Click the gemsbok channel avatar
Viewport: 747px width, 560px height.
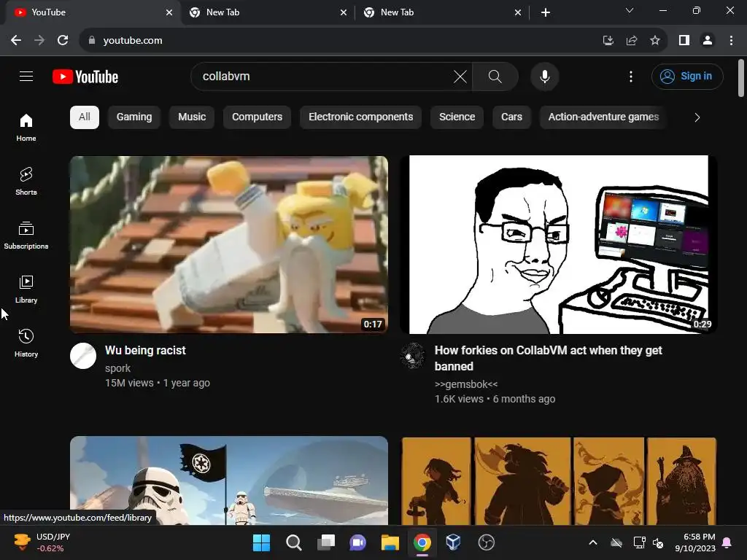coord(413,356)
